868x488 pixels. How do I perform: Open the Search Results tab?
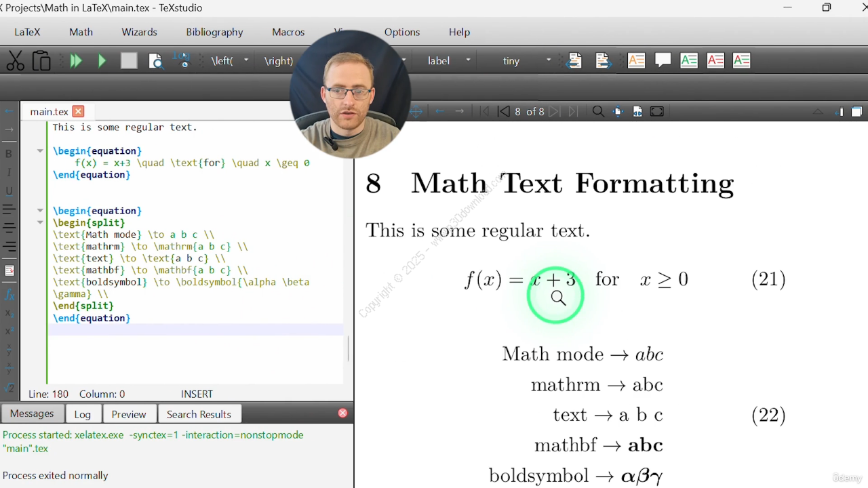point(199,414)
